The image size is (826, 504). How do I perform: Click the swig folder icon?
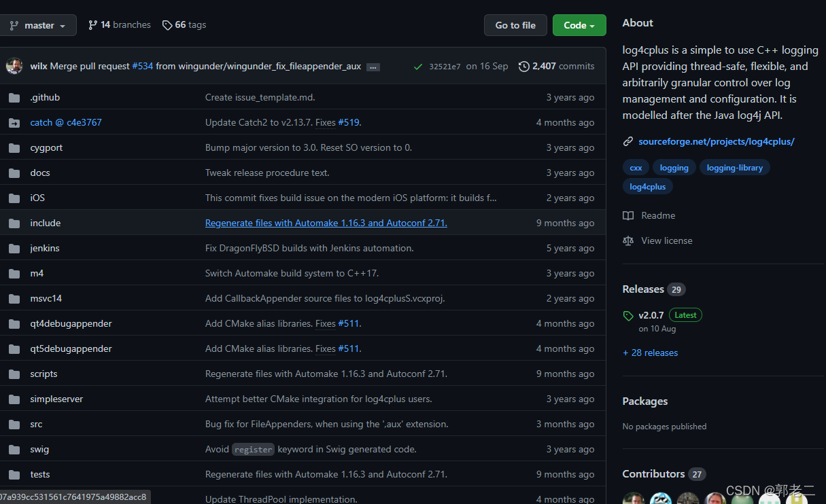coord(14,450)
